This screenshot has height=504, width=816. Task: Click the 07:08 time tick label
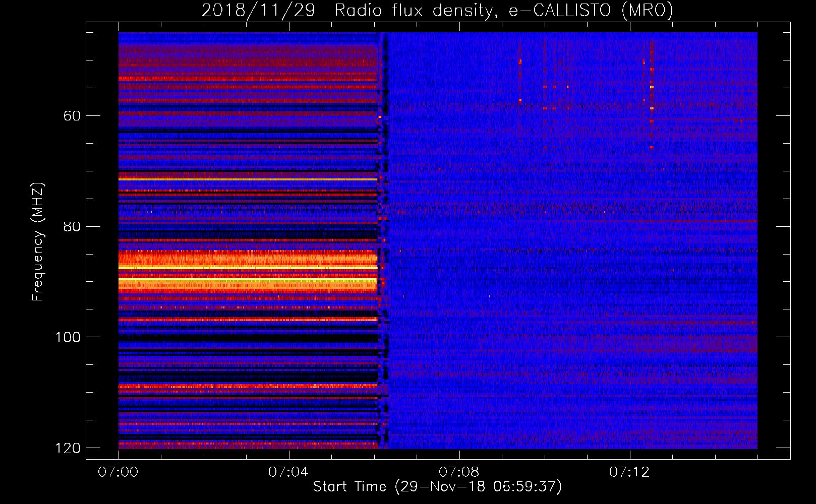click(459, 472)
